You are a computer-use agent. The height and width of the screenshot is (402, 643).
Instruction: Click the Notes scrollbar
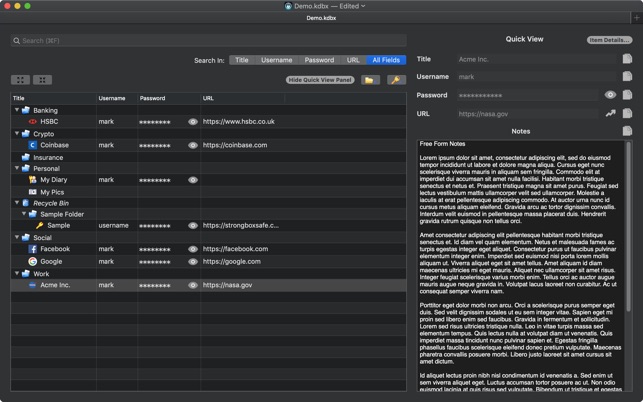pyautogui.click(x=628, y=226)
